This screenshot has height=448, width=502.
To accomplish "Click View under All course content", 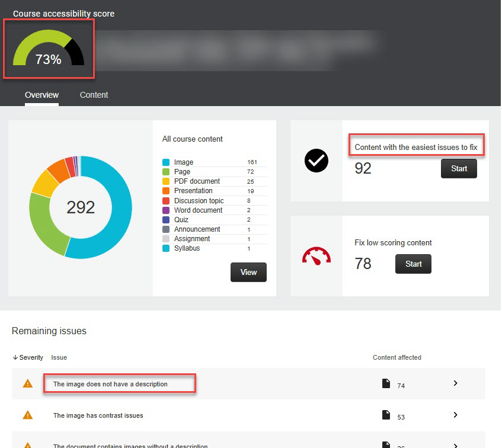I will 248,273.
